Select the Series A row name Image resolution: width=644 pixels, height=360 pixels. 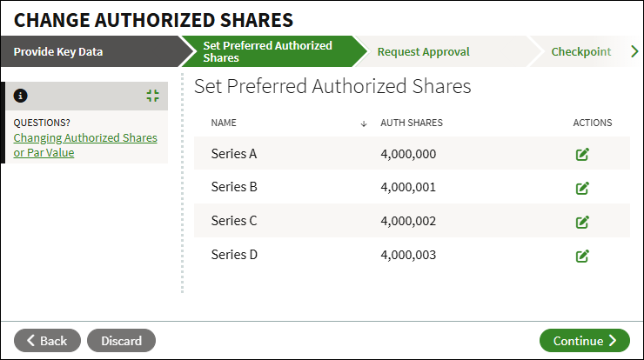234,154
